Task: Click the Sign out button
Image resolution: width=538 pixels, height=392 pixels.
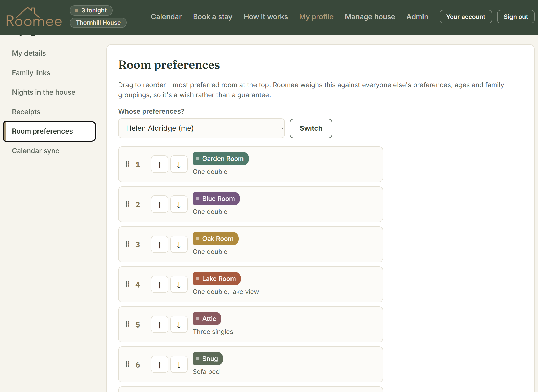Action: [516, 17]
